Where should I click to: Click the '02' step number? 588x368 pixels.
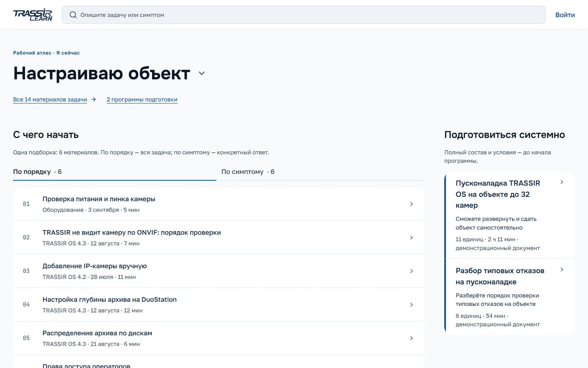pos(26,238)
